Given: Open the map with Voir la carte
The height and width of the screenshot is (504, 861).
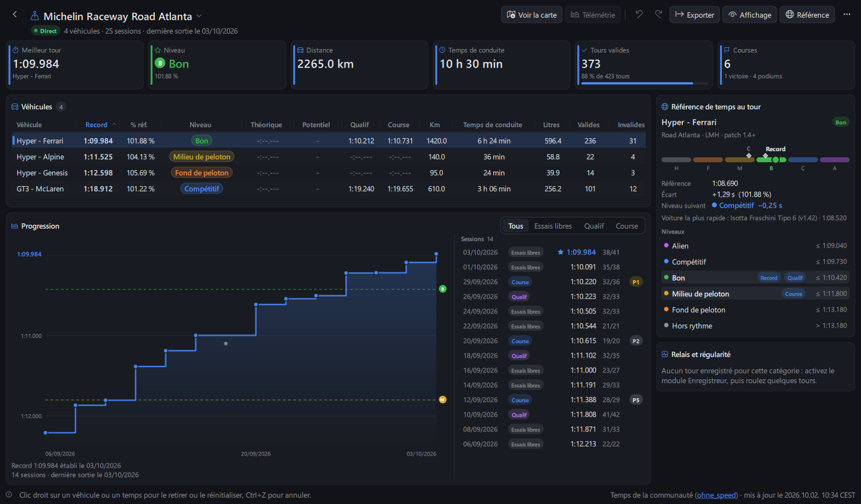Looking at the screenshot, I should [532, 15].
